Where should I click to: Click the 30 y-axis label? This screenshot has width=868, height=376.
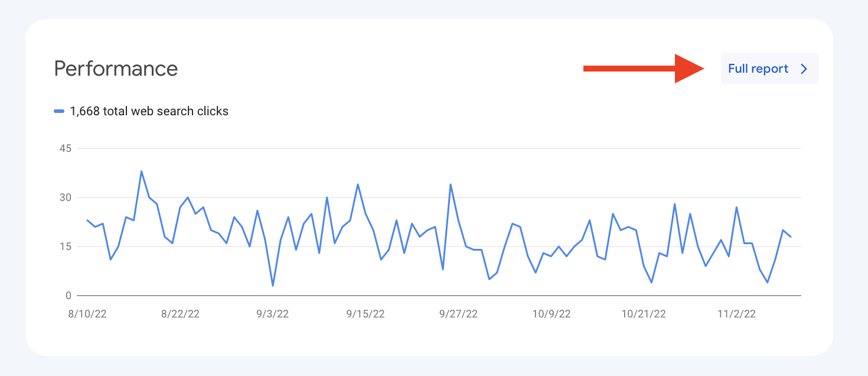coord(65,197)
